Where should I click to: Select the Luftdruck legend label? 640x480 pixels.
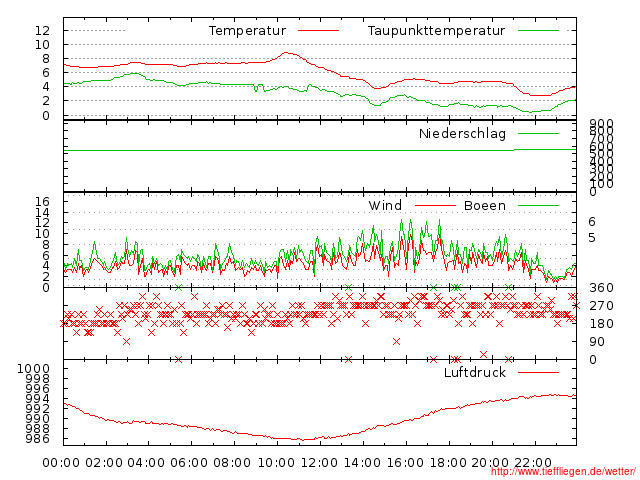point(475,372)
